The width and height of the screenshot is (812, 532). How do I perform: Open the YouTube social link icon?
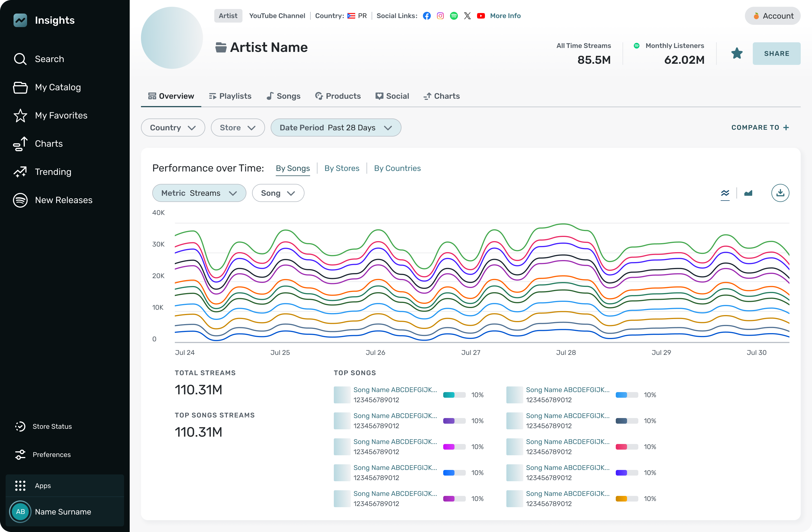click(481, 16)
